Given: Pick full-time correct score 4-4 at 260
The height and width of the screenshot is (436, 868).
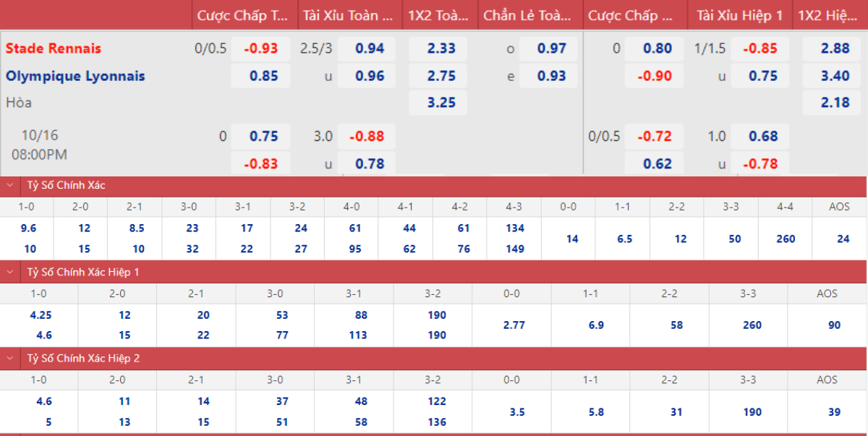Looking at the screenshot, I should 786,239.
